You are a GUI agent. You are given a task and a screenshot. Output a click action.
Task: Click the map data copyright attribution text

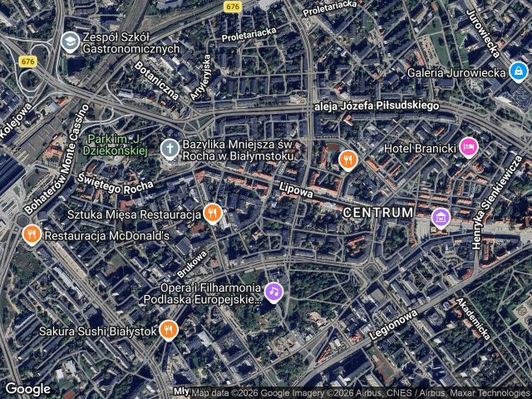click(362, 393)
